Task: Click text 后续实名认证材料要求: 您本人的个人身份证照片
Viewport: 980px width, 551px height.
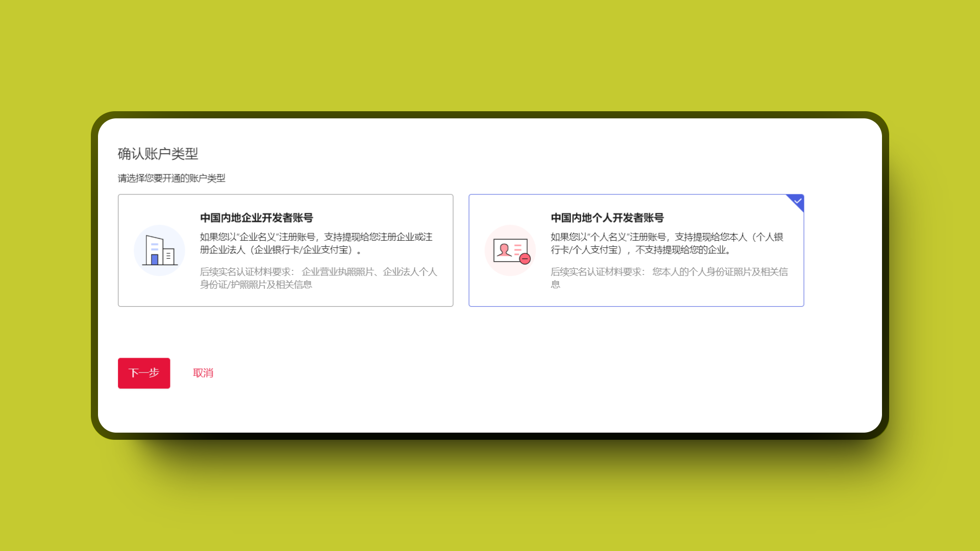Action: [669, 278]
